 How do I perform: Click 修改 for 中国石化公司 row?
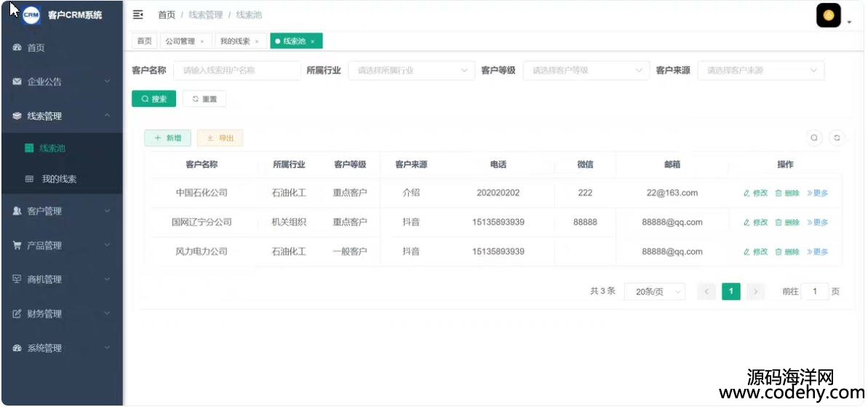pos(755,193)
